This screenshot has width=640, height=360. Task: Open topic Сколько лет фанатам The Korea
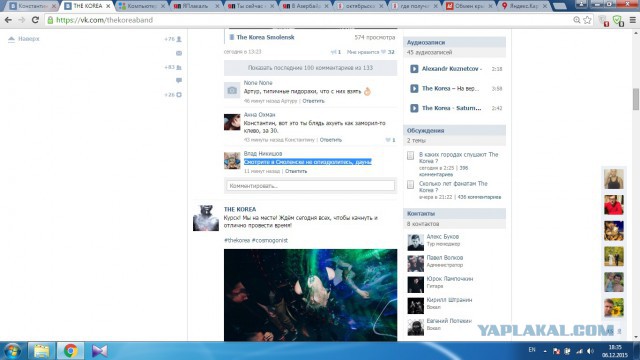453,187
